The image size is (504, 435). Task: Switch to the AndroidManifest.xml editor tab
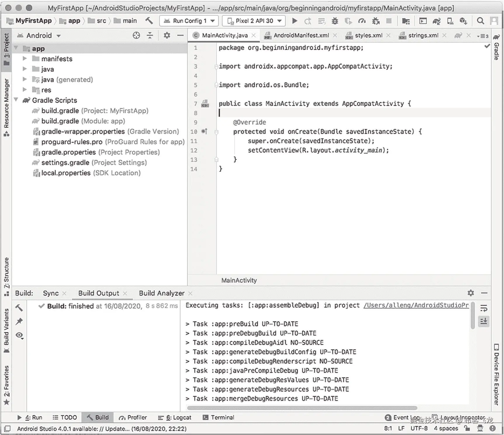pyautogui.click(x=301, y=35)
